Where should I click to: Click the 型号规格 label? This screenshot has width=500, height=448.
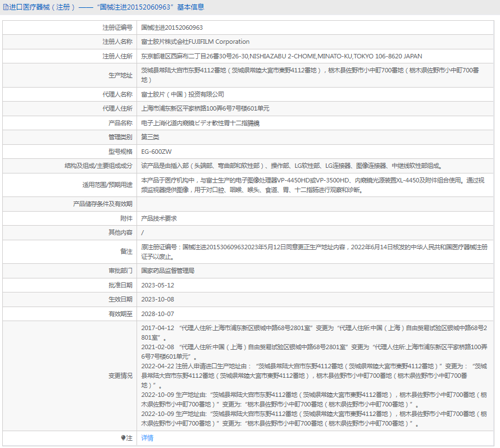120,152
